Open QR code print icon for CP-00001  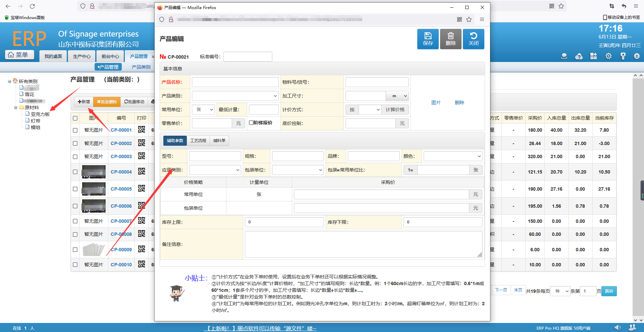click(x=142, y=130)
